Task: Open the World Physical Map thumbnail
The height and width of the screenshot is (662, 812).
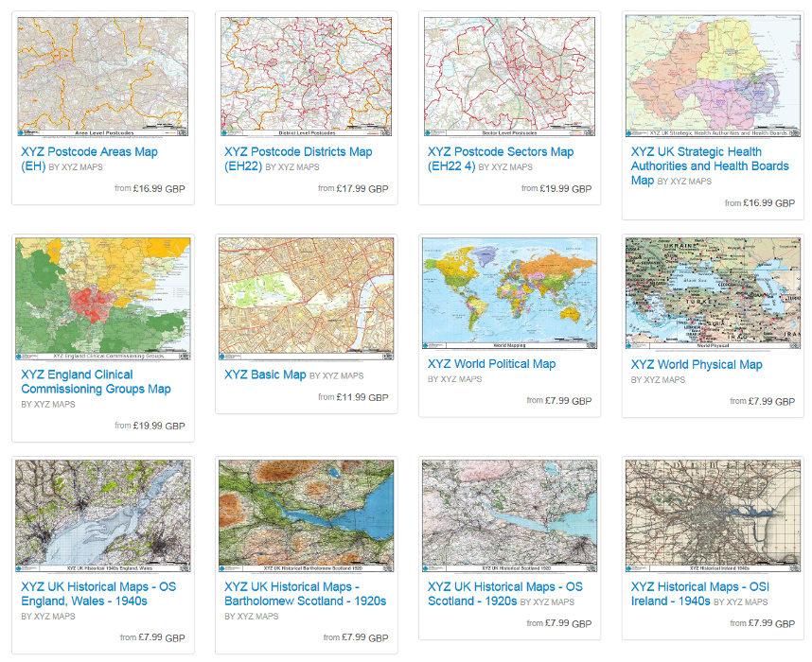Action: point(713,293)
